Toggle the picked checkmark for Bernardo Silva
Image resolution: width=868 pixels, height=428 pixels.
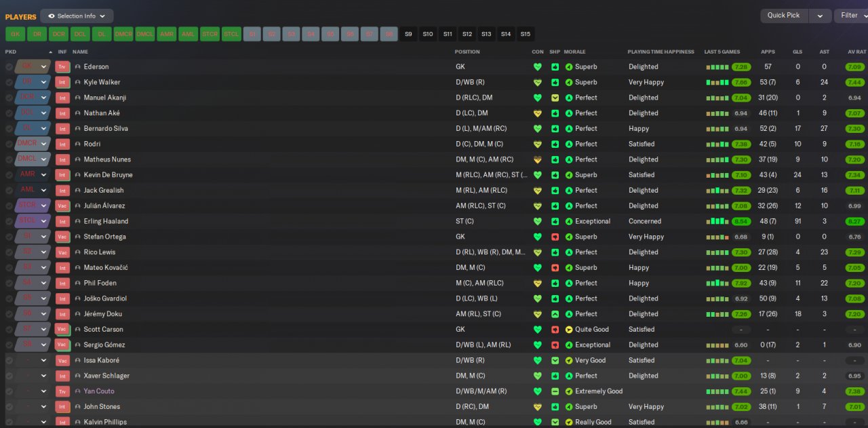(9, 129)
